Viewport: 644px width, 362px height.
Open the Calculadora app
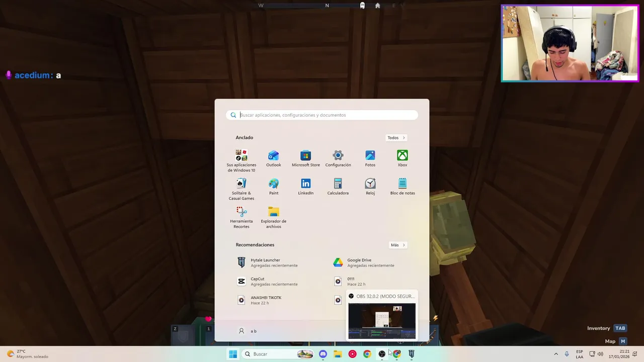coord(338,187)
